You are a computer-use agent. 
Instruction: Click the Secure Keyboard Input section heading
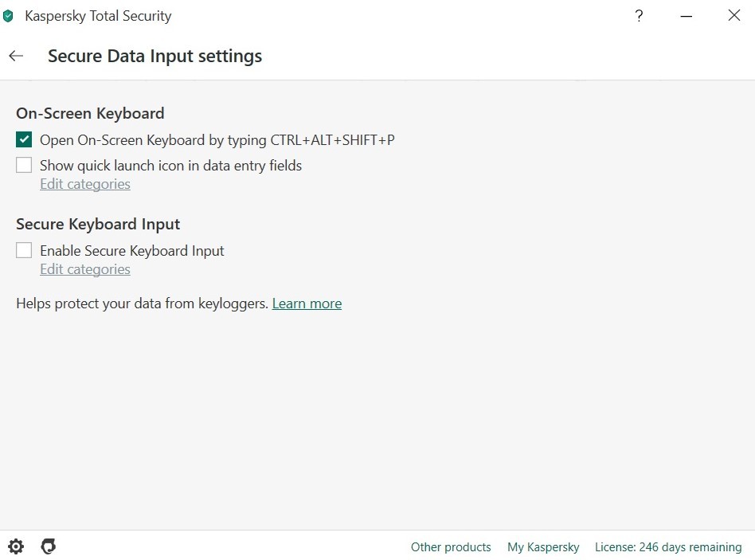pos(98,224)
